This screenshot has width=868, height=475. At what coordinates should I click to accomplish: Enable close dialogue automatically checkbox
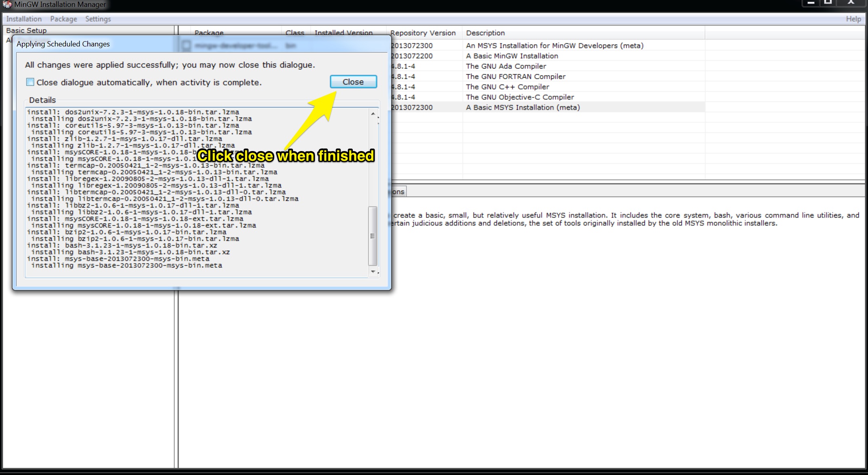click(x=30, y=82)
